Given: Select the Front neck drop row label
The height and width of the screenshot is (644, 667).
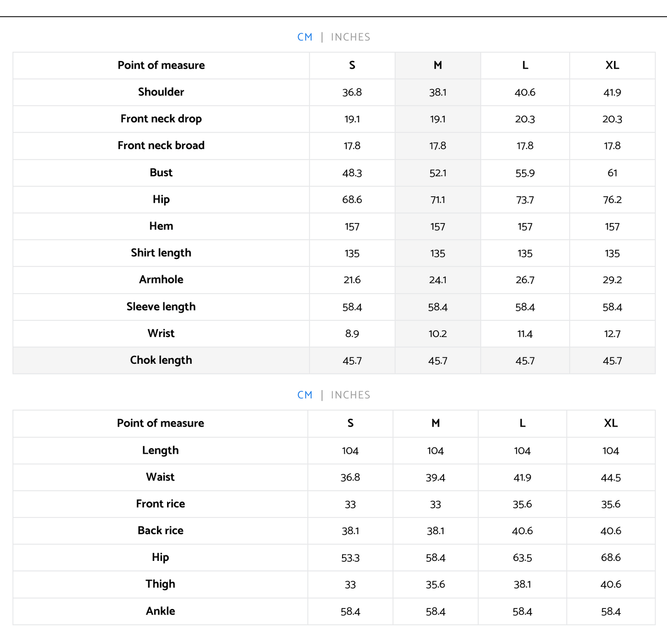Looking at the screenshot, I should [x=161, y=119].
